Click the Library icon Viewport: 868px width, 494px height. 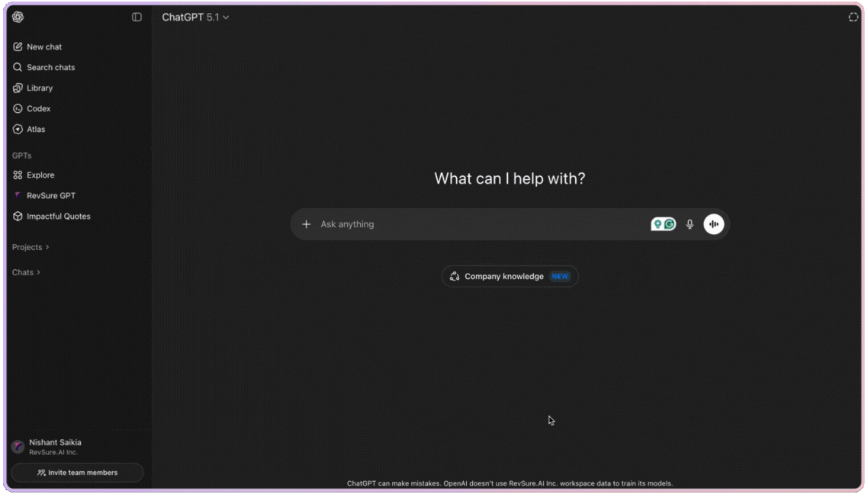point(18,88)
